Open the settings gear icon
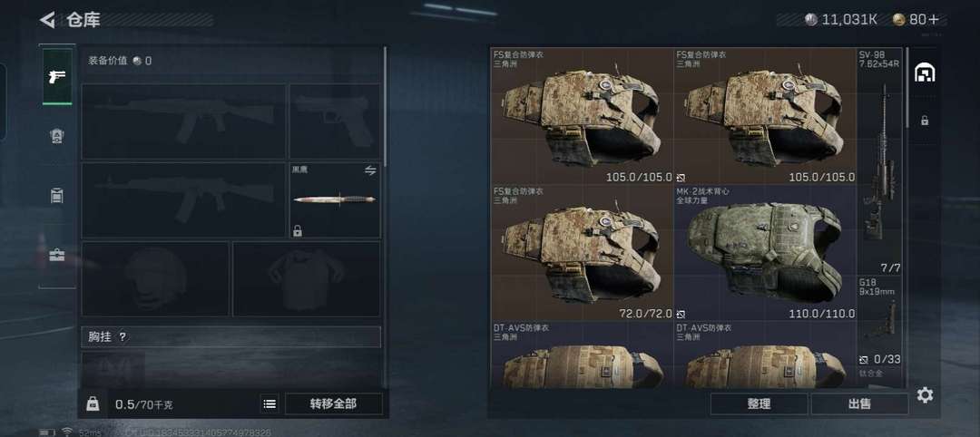This screenshot has width=980, height=437. click(x=925, y=395)
